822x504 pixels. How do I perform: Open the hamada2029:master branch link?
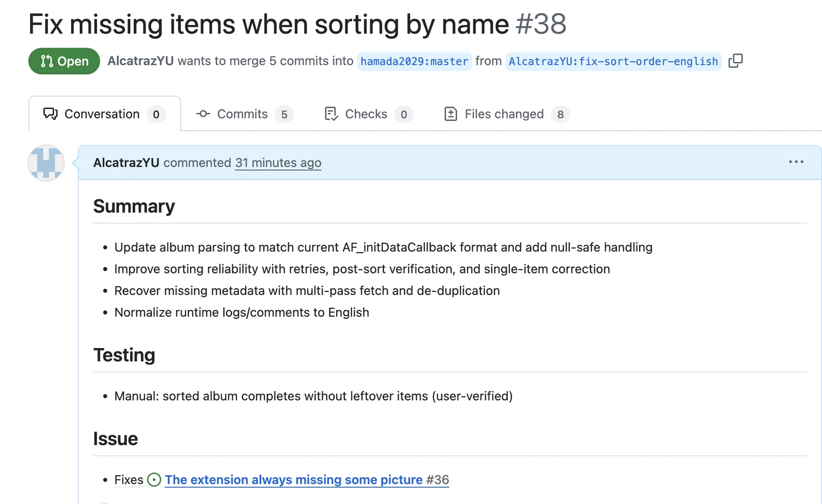pos(414,61)
